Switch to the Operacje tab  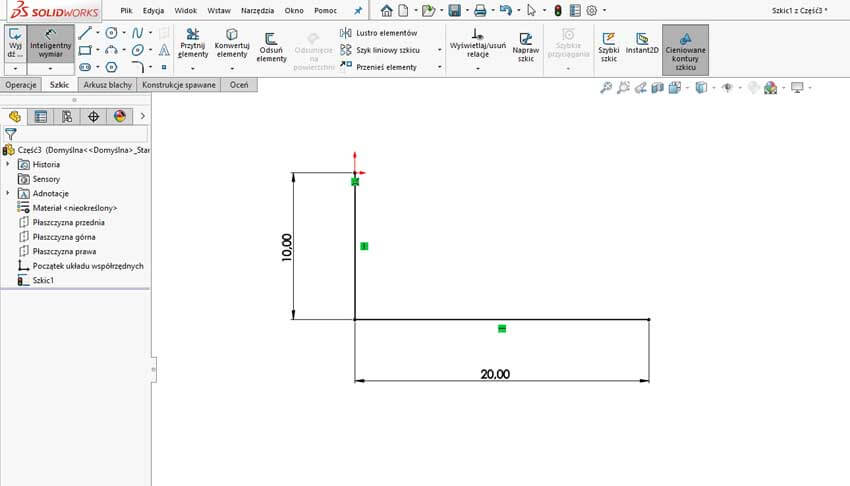tap(21, 85)
